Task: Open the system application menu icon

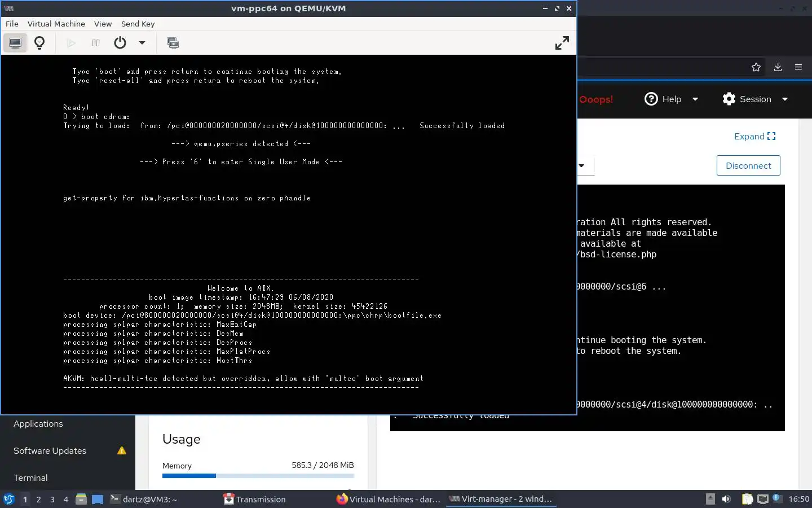Action: click(9, 499)
